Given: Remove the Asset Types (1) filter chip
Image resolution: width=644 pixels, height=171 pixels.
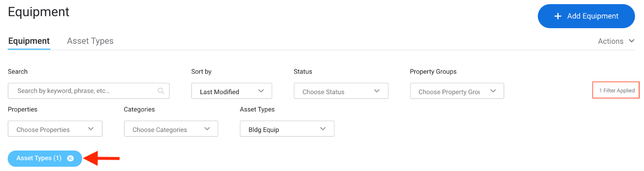Looking at the screenshot, I should (x=70, y=158).
